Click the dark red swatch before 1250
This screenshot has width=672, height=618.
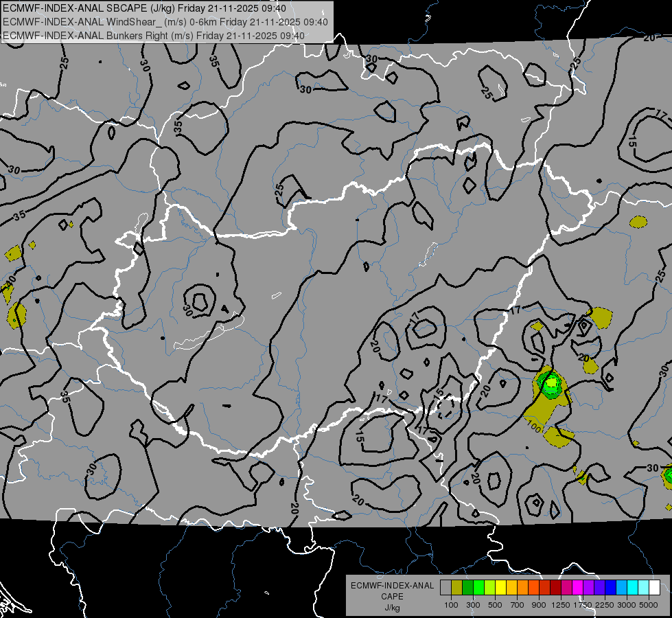click(556, 587)
